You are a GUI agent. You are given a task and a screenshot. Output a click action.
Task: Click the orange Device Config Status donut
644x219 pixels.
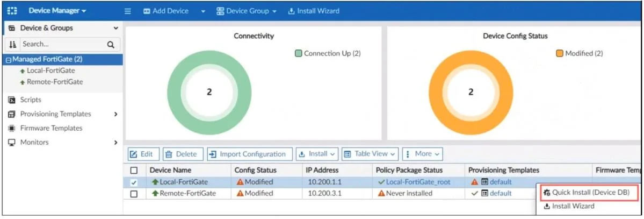(x=471, y=92)
